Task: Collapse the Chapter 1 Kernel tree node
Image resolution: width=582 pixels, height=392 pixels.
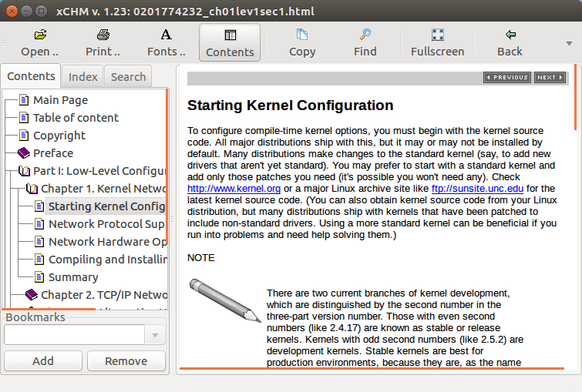Action: tap(32, 189)
